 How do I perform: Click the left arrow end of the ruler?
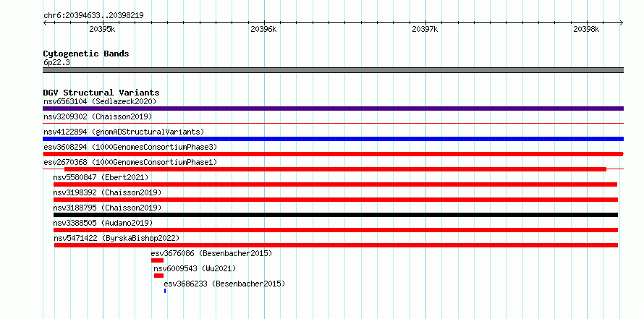pos(45,22)
